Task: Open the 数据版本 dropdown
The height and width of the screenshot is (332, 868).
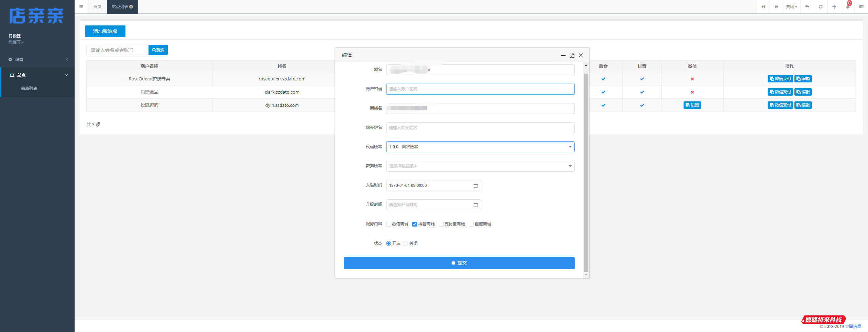Action: 480,166
